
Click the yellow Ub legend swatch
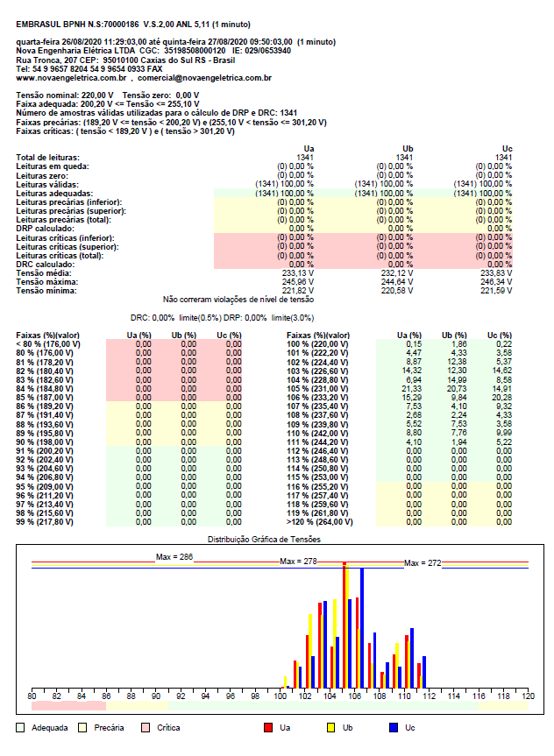pos(330,727)
